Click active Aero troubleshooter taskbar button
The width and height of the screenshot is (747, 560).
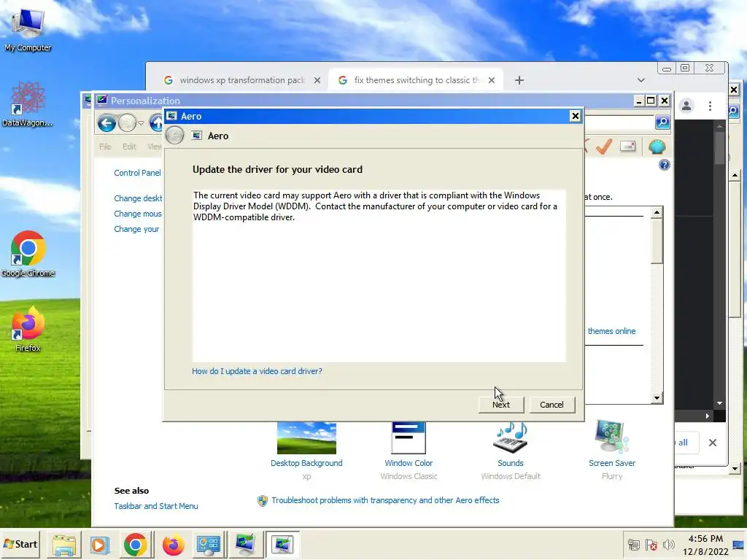point(282,545)
